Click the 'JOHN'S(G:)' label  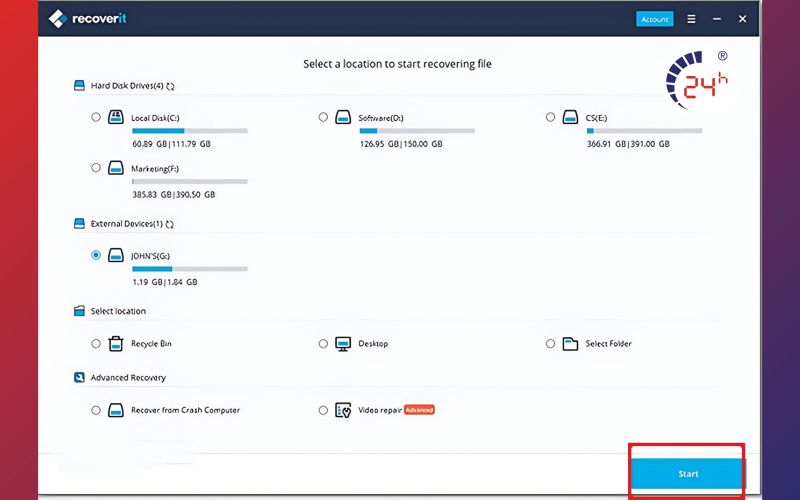pos(150,256)
